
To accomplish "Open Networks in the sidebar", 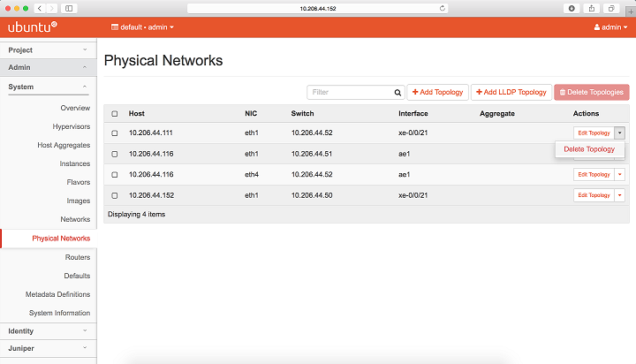I will coord(75,219).
